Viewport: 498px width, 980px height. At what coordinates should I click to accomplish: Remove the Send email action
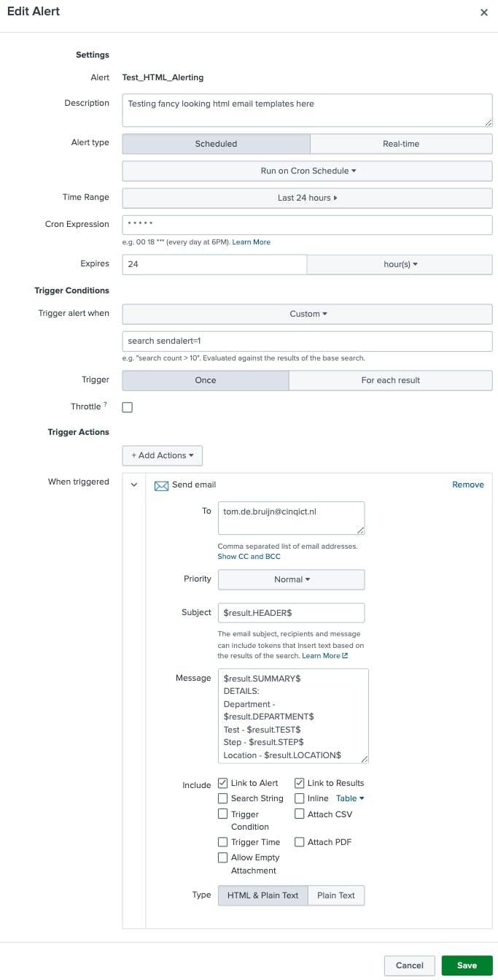[468, 485]
